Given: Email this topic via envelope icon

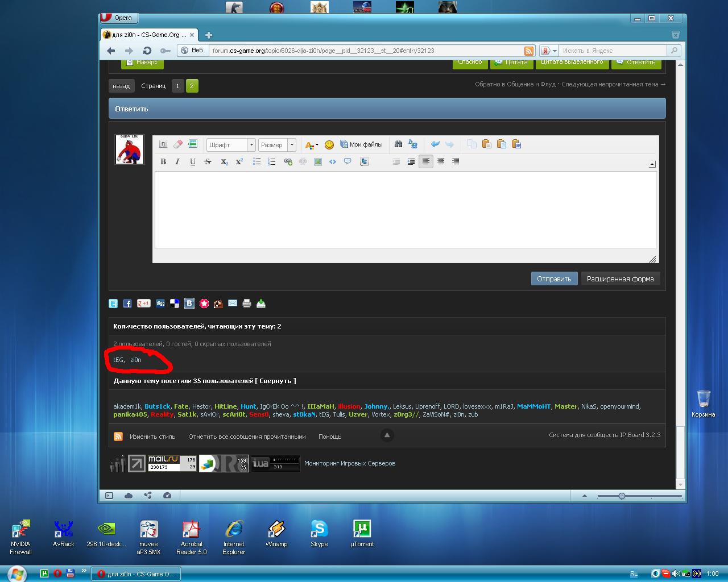Looking at the screenshot, I should [x=233, y=304].
